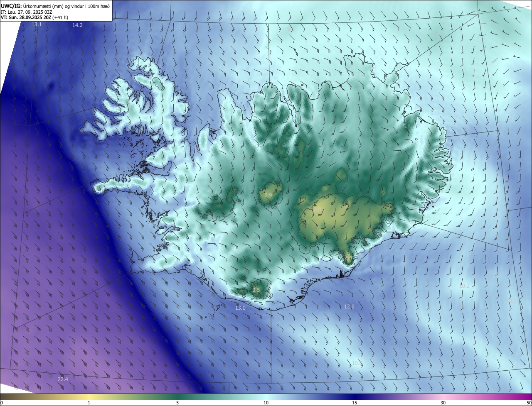Click the 12.6 value label over the sea
532x406 pixels.
[x=349, y=307]
